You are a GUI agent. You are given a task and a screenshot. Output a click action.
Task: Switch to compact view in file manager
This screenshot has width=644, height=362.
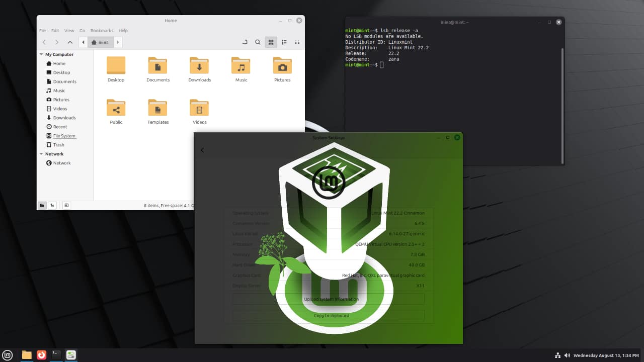point(297,42)
